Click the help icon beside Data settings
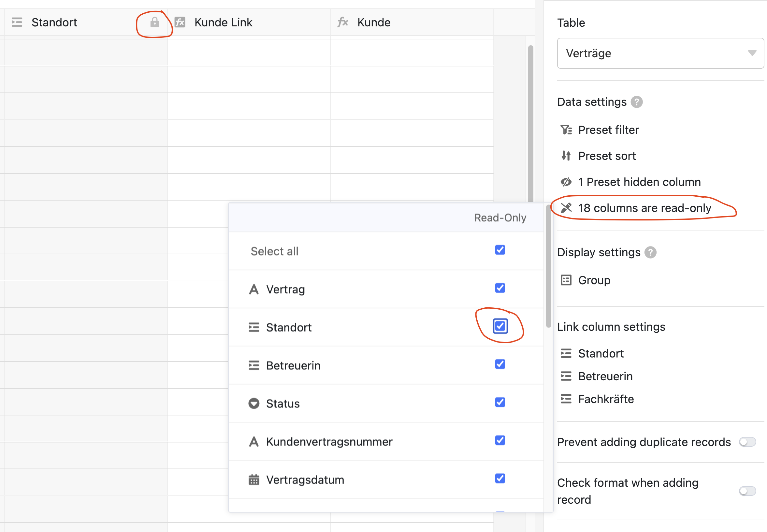Screen dimensions: 767x532 [637, 102]
